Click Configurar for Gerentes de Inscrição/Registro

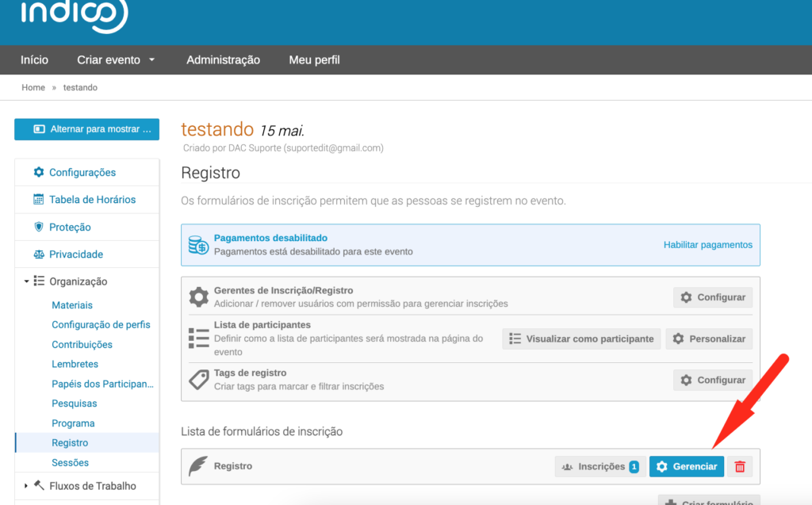coord(713,297)
